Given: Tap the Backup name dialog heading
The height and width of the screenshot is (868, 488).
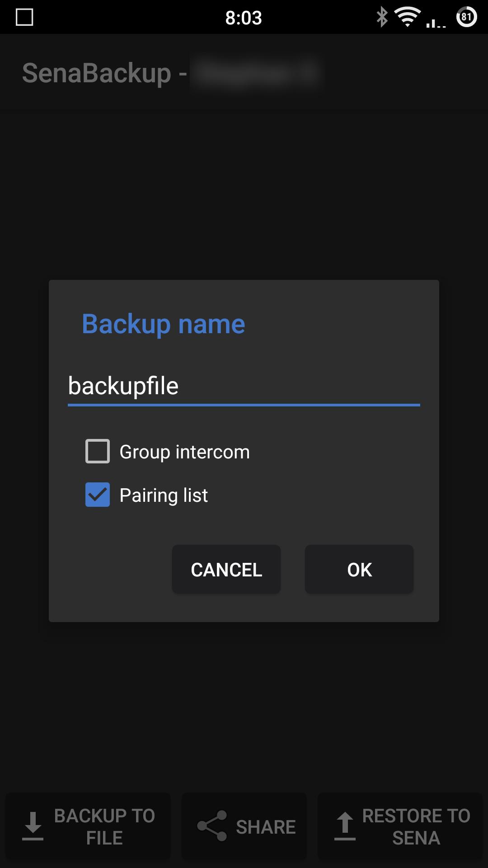Looking at the screenshot, I should (163, 324).
